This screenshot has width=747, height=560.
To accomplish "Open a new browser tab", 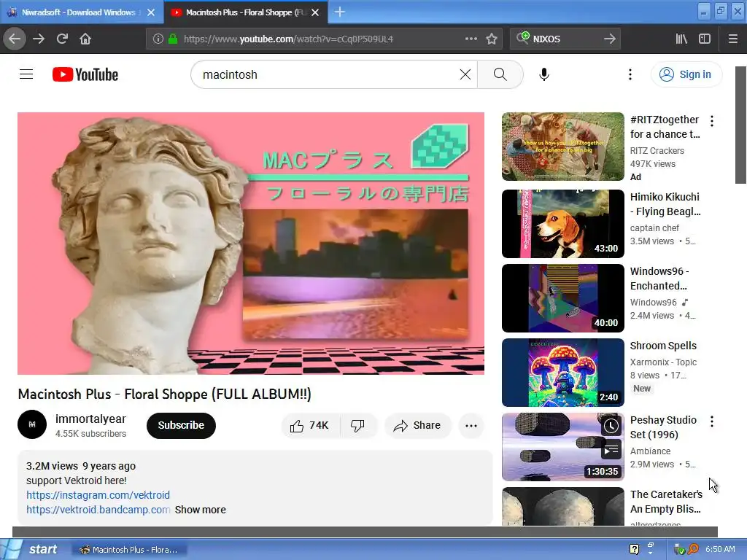I will click(340, 12).
